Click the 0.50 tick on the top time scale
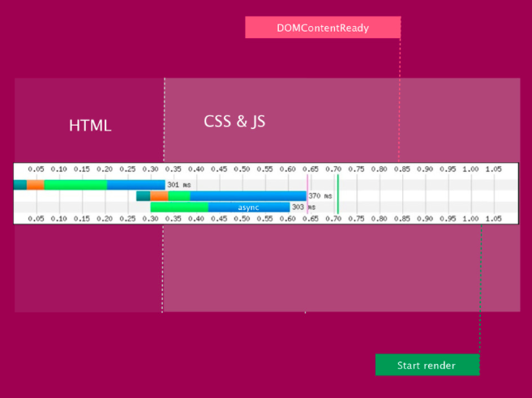Screen dimensions: 532x398 tap(242, 169)
